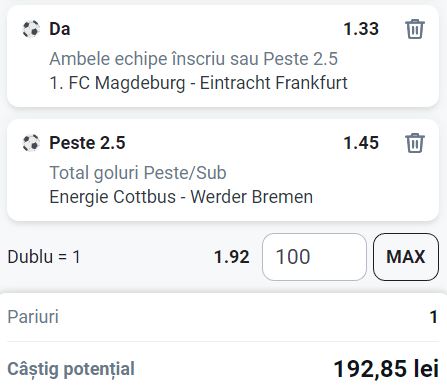Remove the Peste 2.5 Cottbus bet via trash icon
Screen dimensions: 447x387
point(415,143)
